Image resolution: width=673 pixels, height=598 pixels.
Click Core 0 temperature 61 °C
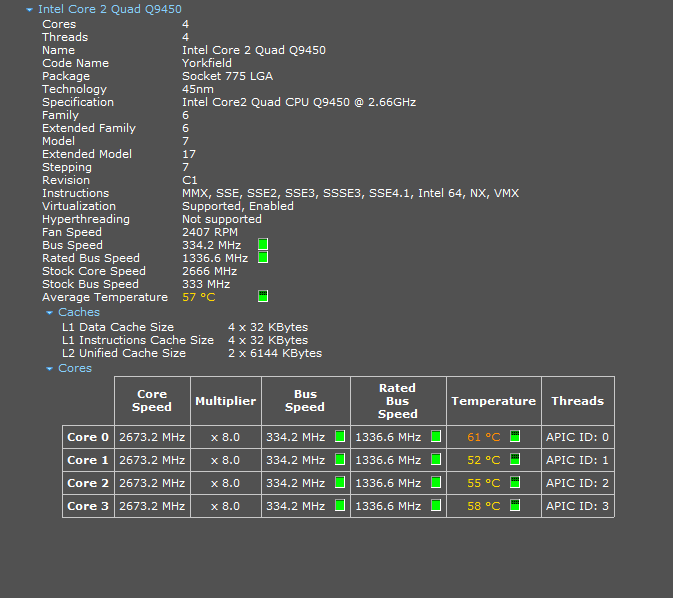(484, 437)
